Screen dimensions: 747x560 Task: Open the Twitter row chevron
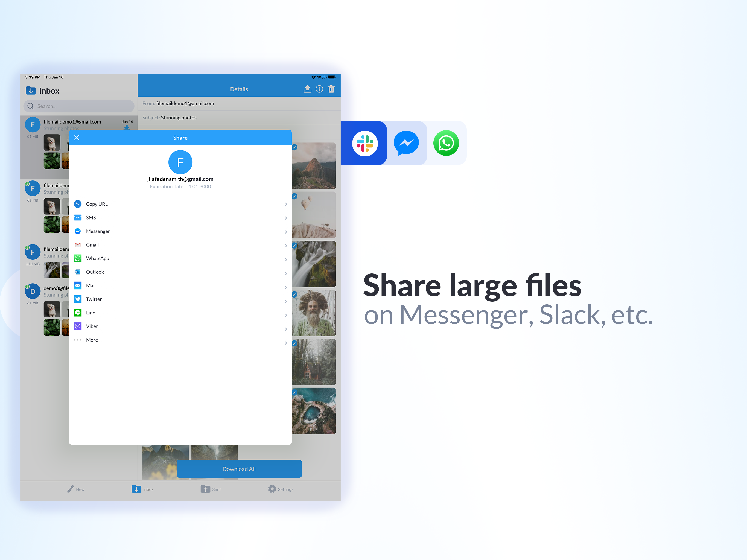(x=286, y=301)
